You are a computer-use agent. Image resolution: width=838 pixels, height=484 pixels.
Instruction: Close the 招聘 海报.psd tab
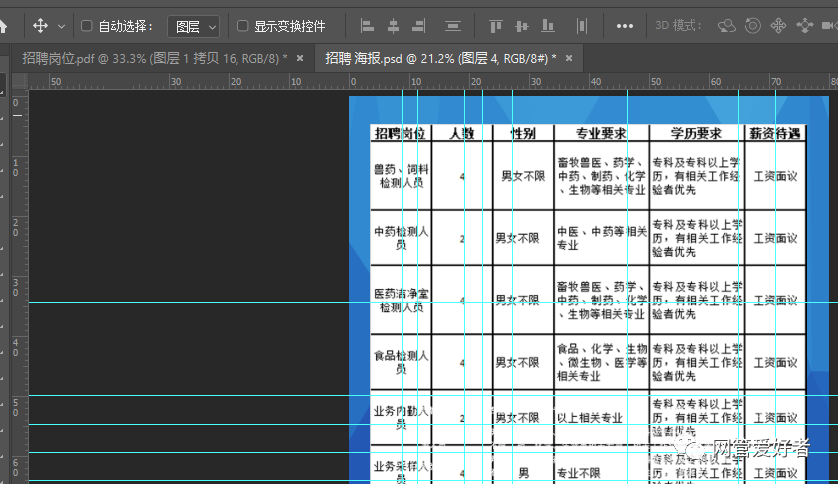569,58
